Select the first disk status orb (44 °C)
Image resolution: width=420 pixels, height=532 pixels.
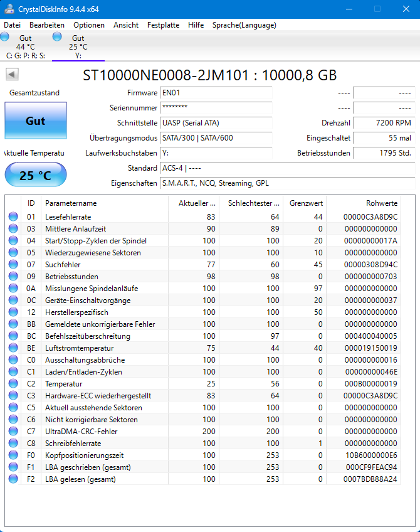point(5,36)
